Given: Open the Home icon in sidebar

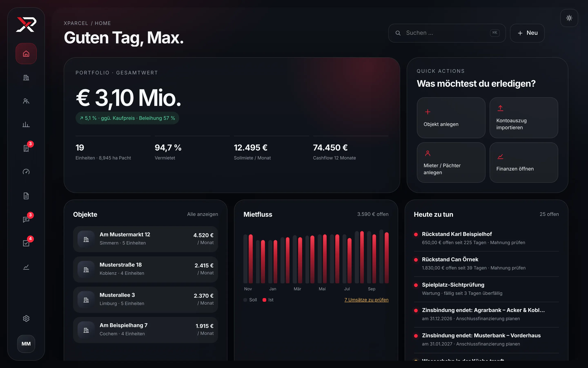Looking at the screenshot, I should click(26, 54).
